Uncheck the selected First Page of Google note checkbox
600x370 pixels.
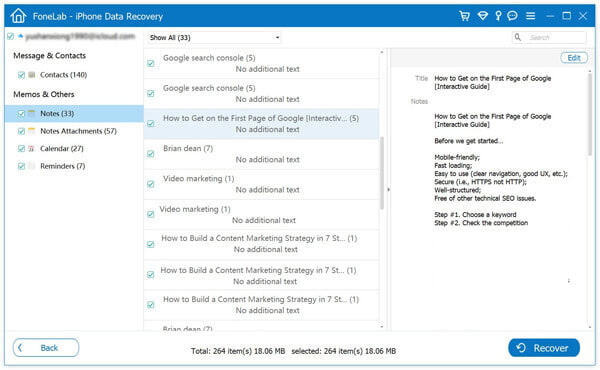(x=151, y=124)
